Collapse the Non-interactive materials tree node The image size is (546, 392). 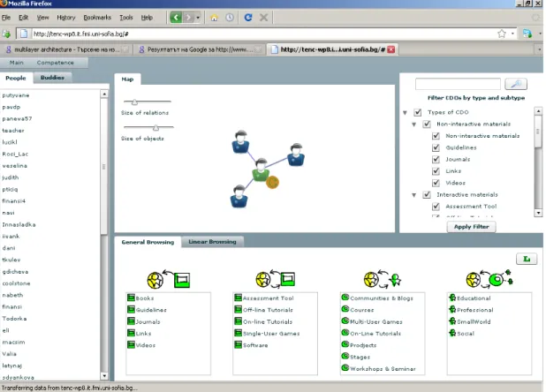[x=414, y=124]
